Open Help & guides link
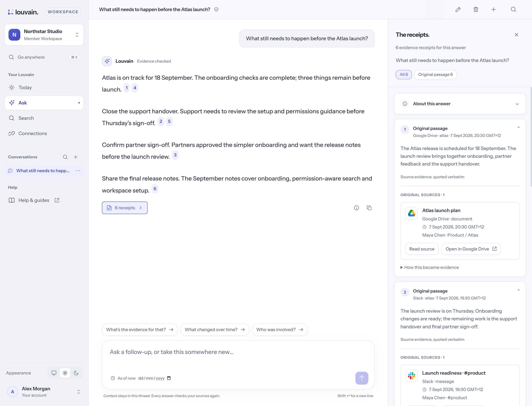532x406 pixels. [x=34, y=200]
